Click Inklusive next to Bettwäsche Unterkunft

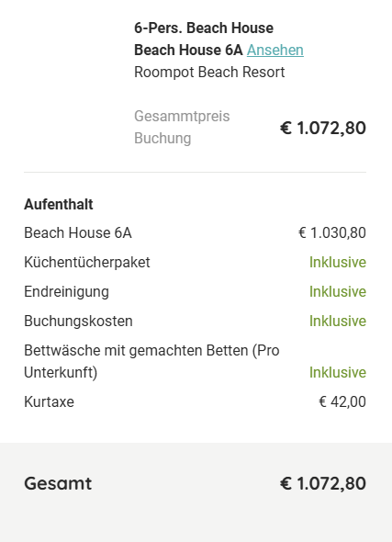(x=338, y=372)
